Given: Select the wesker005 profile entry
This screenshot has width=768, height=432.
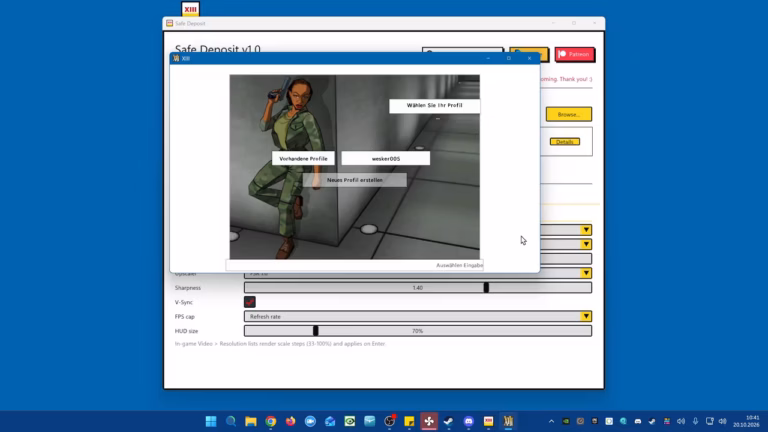Looking at the screenshot, I should [385, 158].
